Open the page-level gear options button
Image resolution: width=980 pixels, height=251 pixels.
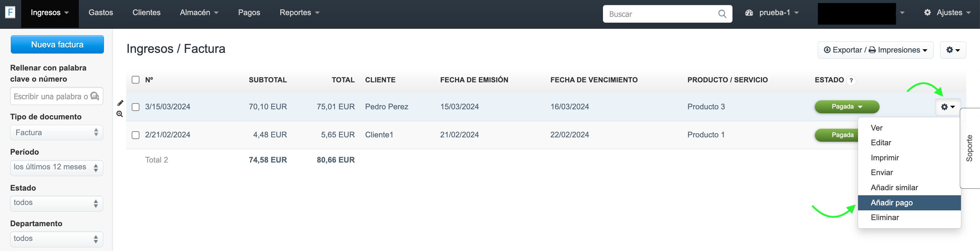953,50
